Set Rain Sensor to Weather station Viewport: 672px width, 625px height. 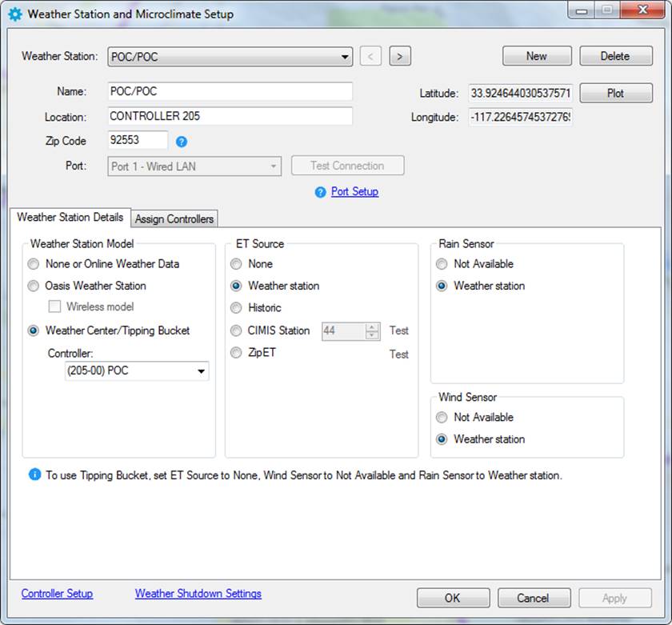481,286
